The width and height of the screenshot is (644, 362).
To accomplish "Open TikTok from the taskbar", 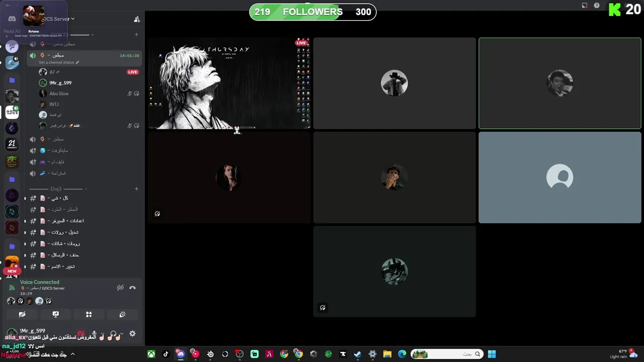I will (166, 354).
